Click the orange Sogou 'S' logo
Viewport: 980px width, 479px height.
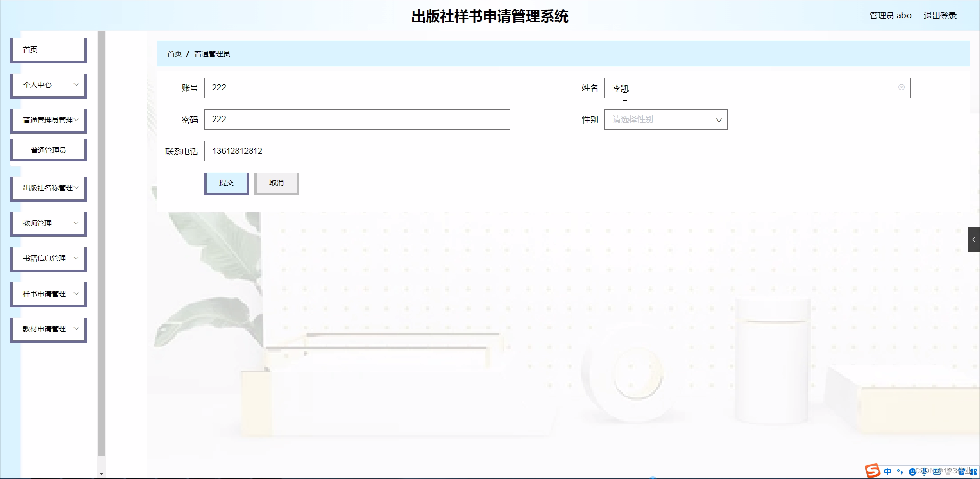[x=873, y=471]
